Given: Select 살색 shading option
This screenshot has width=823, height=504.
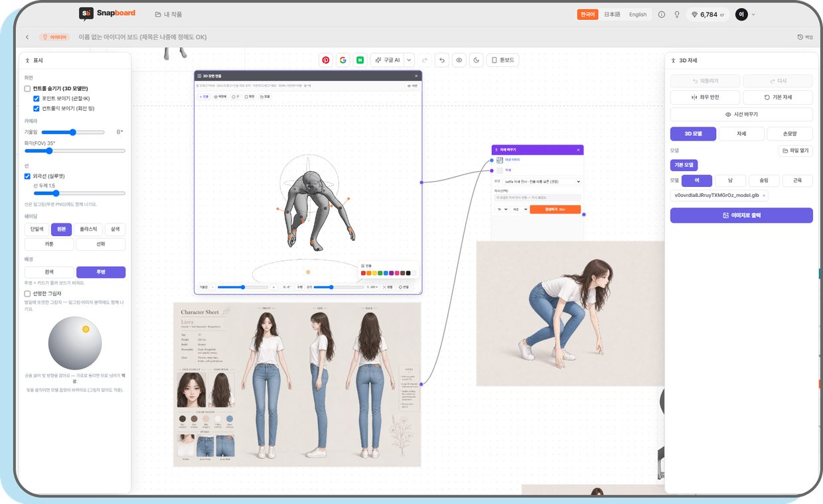Looking at the screenshot, I should (x=115, y=229).
